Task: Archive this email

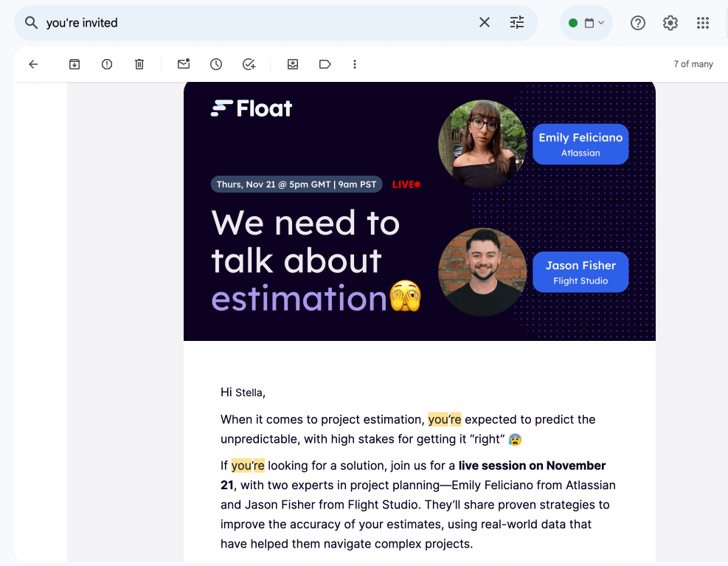Action: [74, 64]
